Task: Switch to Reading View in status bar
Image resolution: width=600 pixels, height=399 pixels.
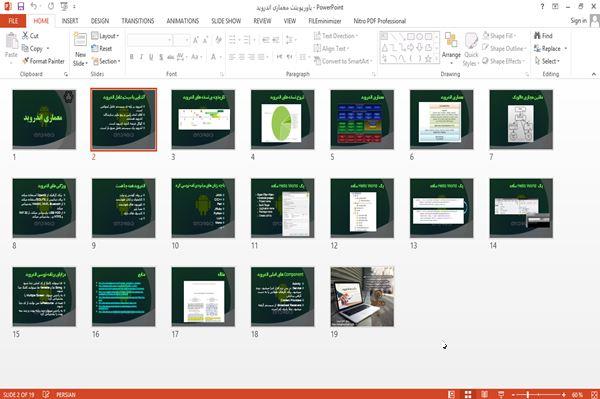Action: [484, 394]
